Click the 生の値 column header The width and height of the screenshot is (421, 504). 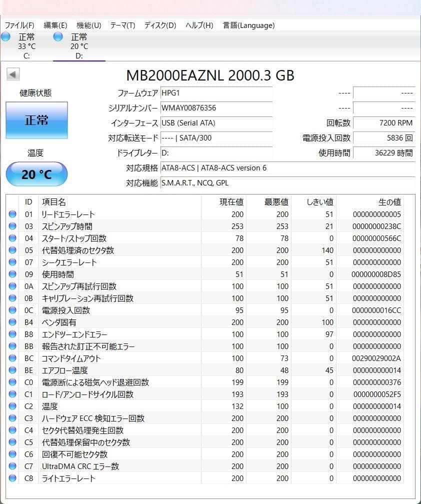pyautogui.click(x=389, y=202)
